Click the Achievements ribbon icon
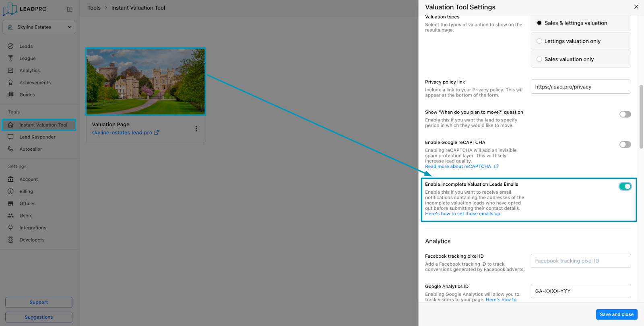Image resolution: width=644 pixels, height=326 pixels. (x=11, y=82)
